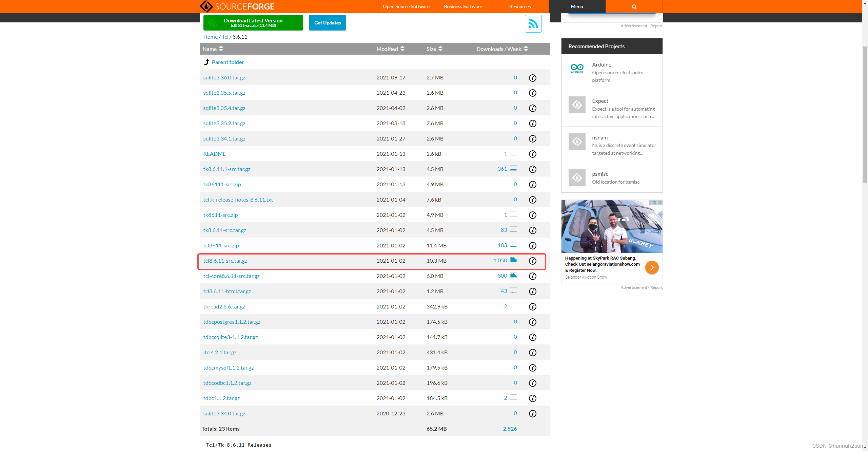Open the Open Source Software menu
Viewport: 868px width, 451px height.
point(406,6)
